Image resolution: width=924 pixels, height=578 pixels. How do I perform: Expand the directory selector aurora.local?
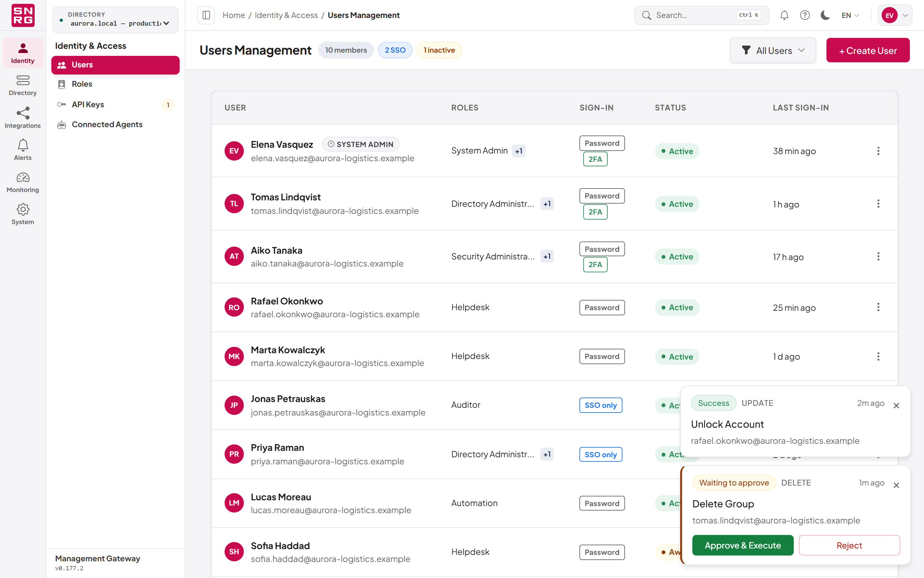(x=115, y=20)
